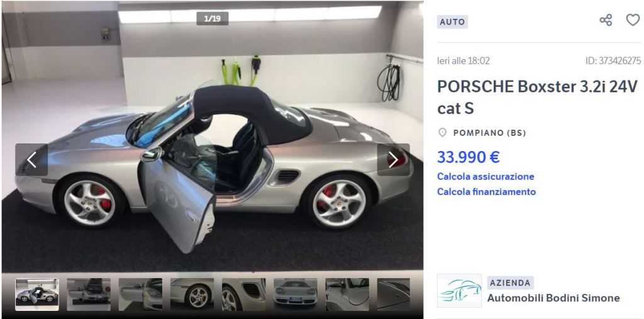The image size is (644, 319).
Task: Select the sixth thumbnail showing front view
Action: pyautogui.click(x=296, y=294)
